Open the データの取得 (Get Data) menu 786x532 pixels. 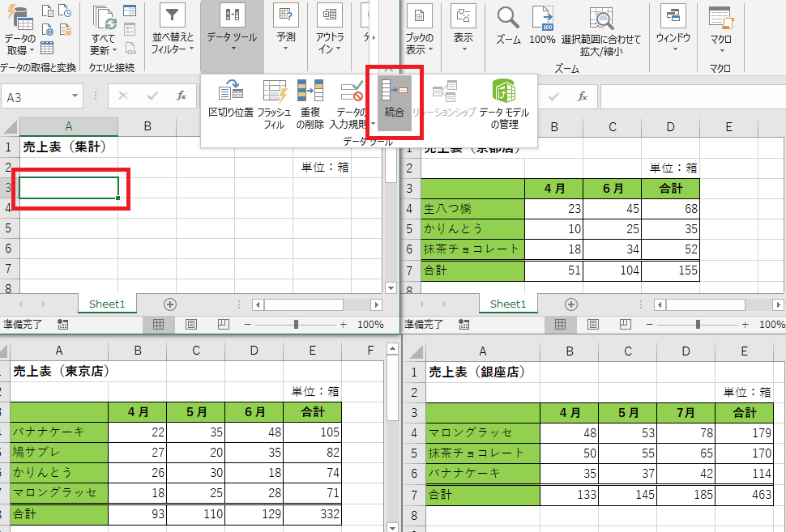click(19, 30)
